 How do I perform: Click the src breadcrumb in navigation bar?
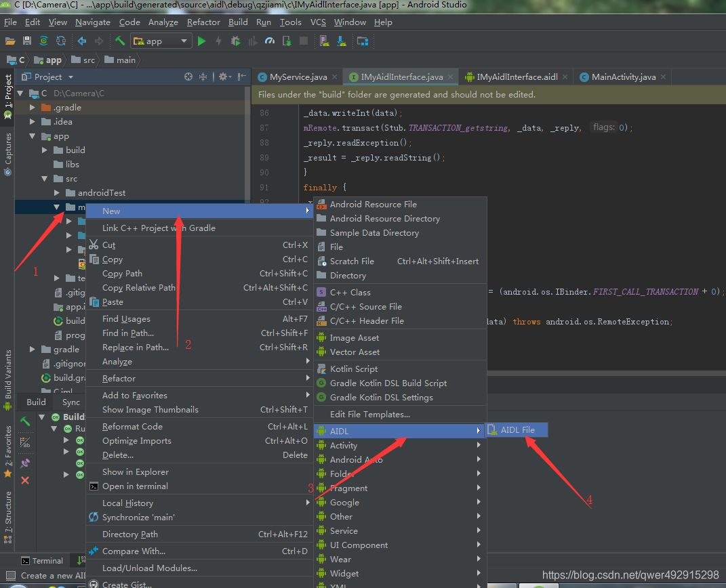(83, 60)
